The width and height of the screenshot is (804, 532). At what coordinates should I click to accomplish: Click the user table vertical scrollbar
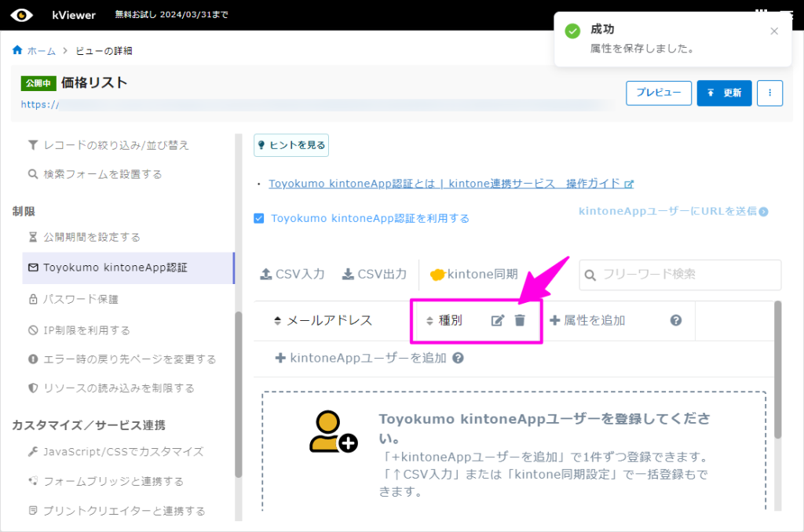point(777,369)
